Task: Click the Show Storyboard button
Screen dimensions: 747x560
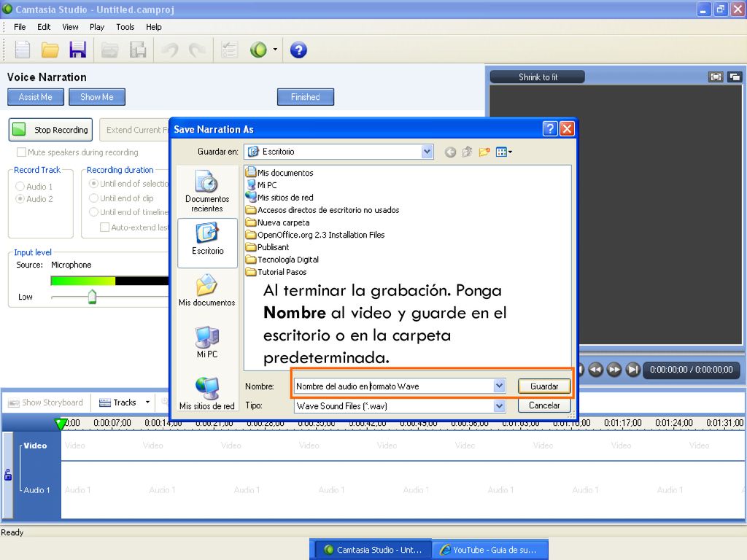Action: point(46,402)
